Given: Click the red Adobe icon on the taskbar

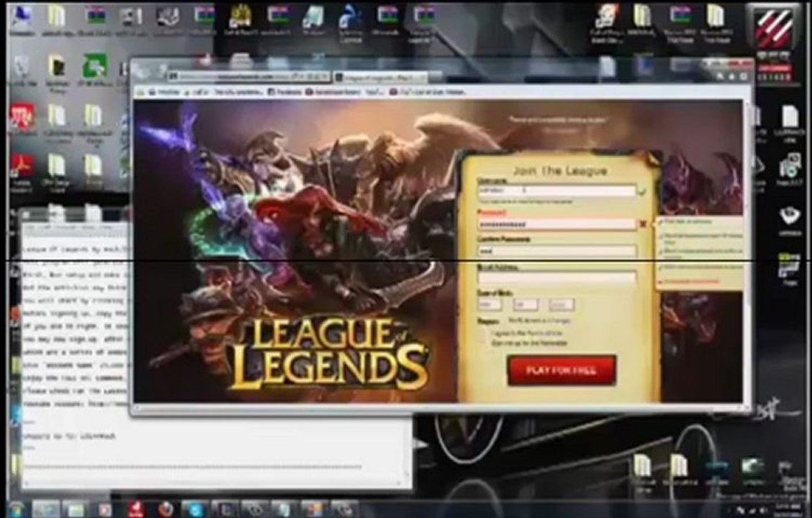Looking at the screenshot, I should point(135,509).
